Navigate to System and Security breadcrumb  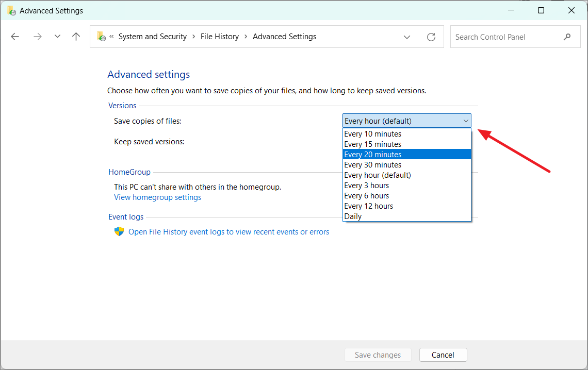tap(153, 37)
